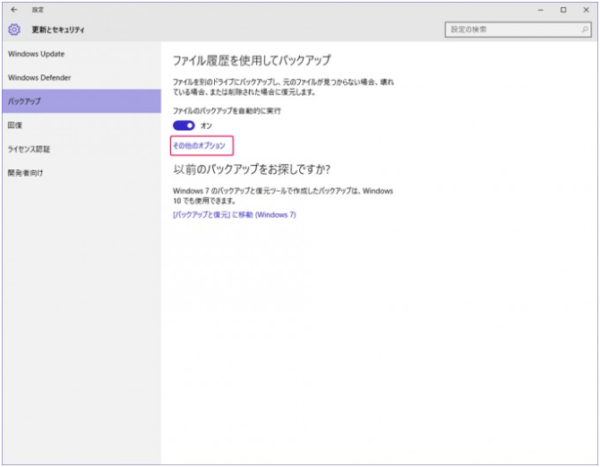Image resolution: width=600 pixels, height=467 pixels.
Task: Open 回復 recovery section
Action: click(x=82, y=125)
